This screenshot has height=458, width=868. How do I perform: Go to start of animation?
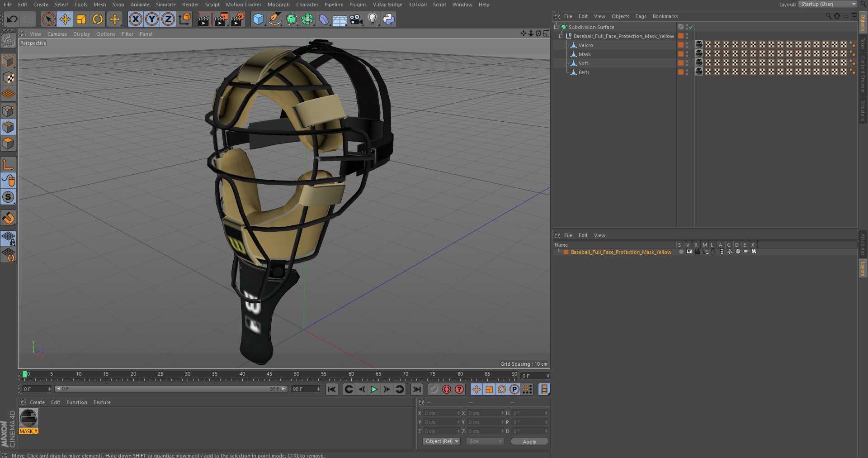(x=332, y=389)
